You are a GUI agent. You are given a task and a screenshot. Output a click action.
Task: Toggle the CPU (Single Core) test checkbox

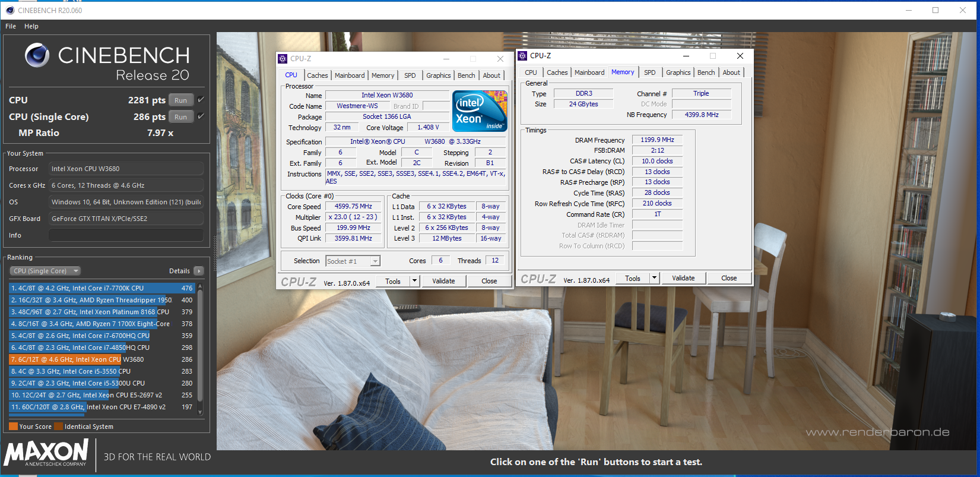[201, 116]
